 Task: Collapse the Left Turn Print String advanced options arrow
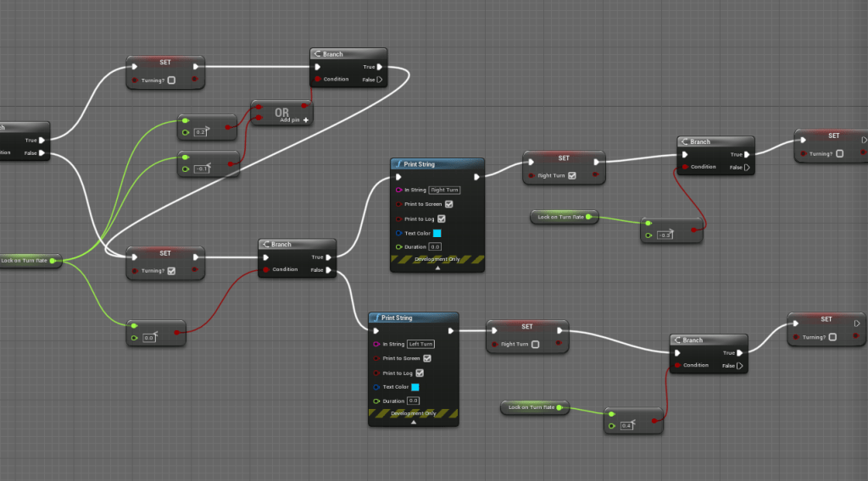pos(413,421)
